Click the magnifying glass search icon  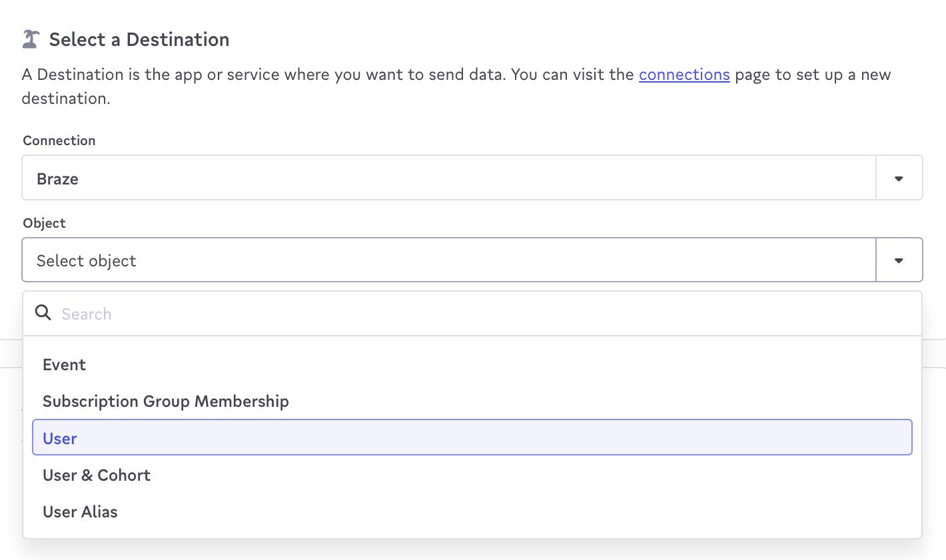click(x=43, y=313)
